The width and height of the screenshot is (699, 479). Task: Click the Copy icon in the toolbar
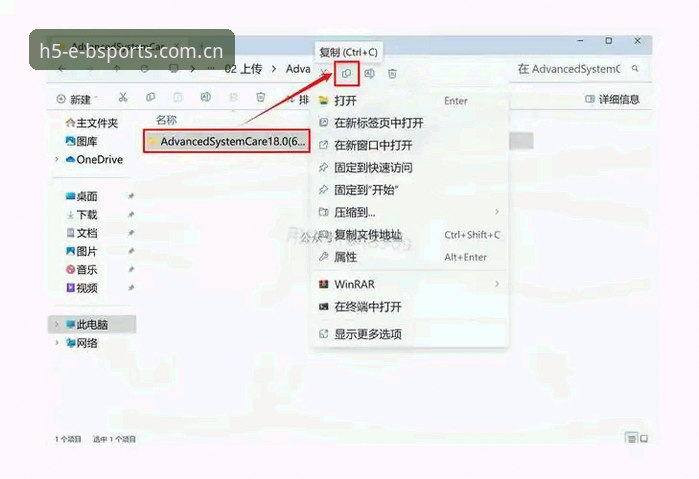pos(151,97)
